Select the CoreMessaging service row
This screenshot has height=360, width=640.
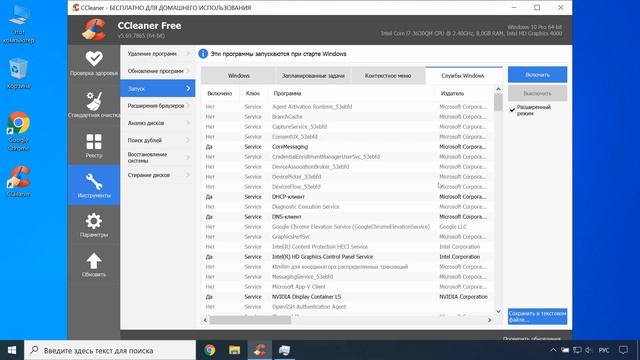pos(347,147)
